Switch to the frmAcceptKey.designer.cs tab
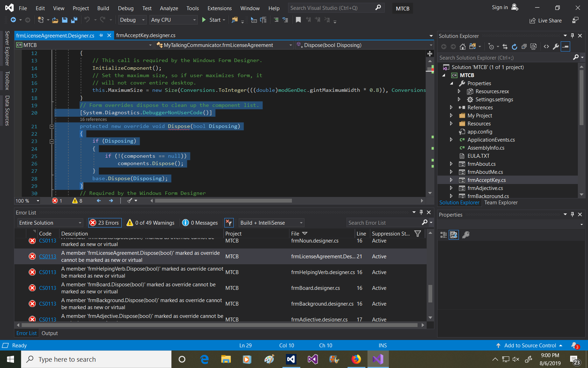This screenshot has width=588, height=368. pyautogui.click(x=146, y=35)
